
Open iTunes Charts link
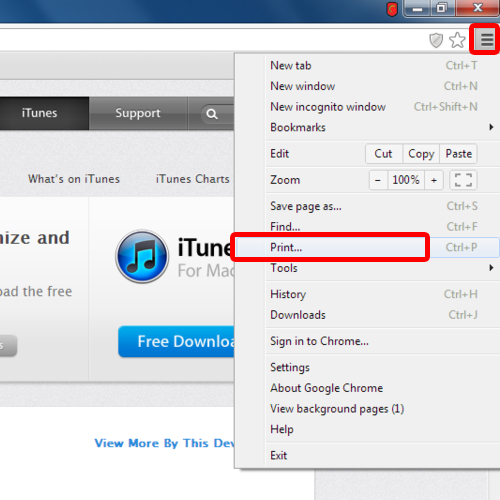point(193,179)
